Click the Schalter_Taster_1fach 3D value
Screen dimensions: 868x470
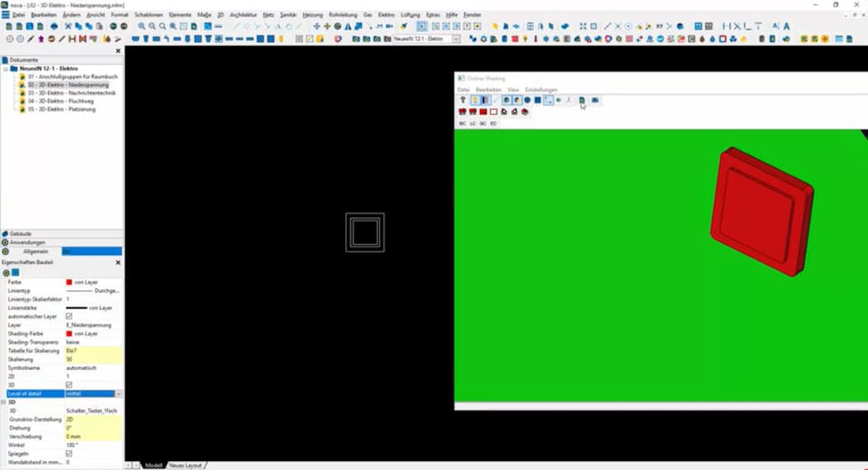point(91,410)
